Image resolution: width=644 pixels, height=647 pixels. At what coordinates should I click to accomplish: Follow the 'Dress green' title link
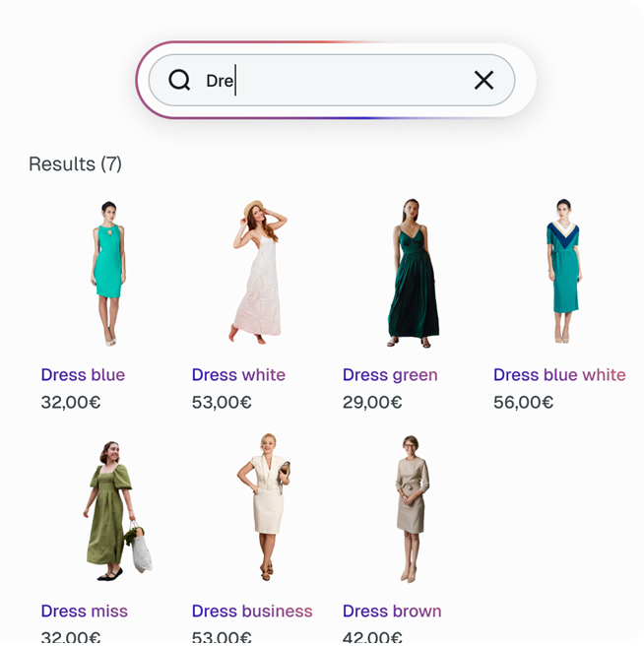tap(390, 375)
